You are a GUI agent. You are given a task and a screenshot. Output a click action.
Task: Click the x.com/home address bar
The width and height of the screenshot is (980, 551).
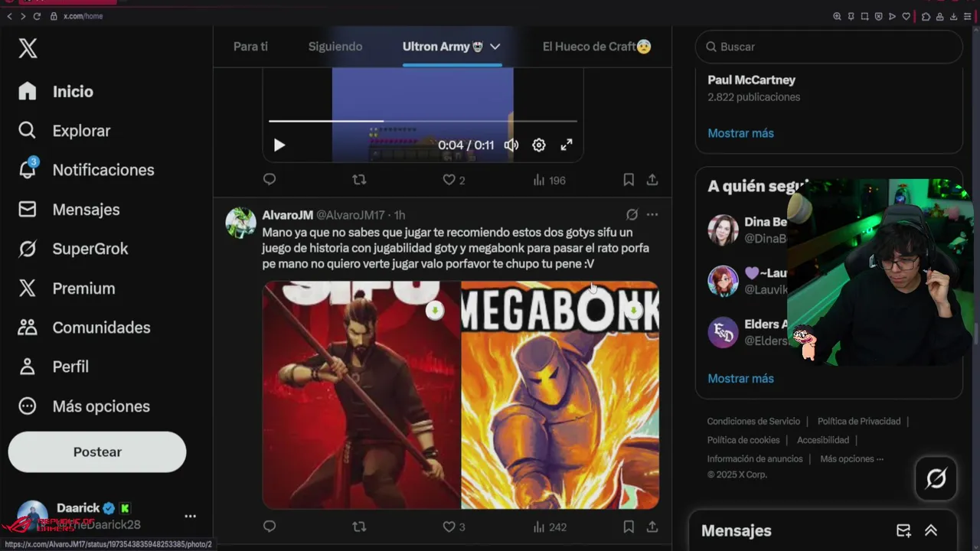click(x=83, y=16)
